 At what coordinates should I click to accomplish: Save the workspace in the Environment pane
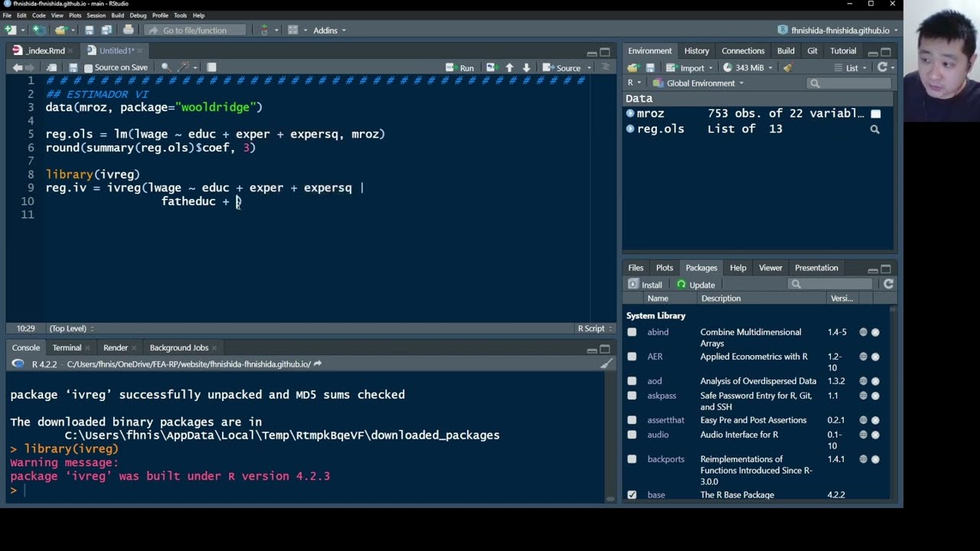point(650,67)
